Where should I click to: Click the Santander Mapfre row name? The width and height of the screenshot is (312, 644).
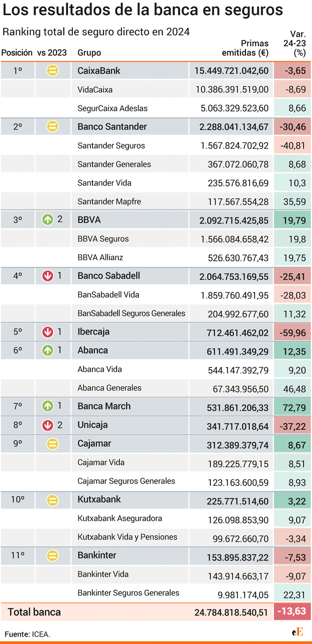(109, 201)
